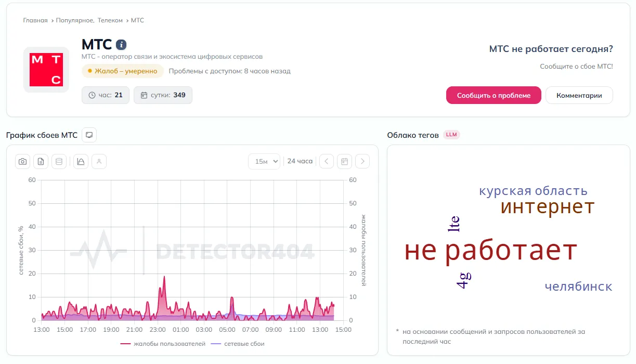Click the MTS red logo thumbnail

click(x=46, y=70)
